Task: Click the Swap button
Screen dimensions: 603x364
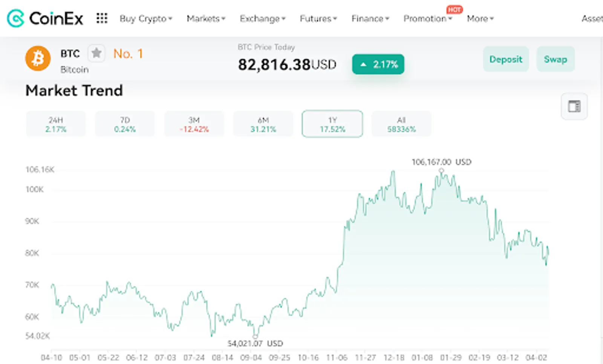Action: 556,59
